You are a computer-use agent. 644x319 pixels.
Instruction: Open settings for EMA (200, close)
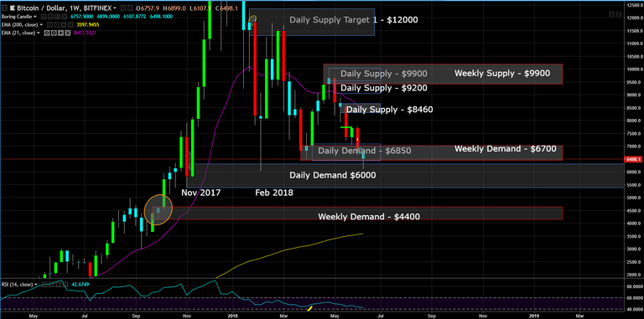click(x=55, y=24)
